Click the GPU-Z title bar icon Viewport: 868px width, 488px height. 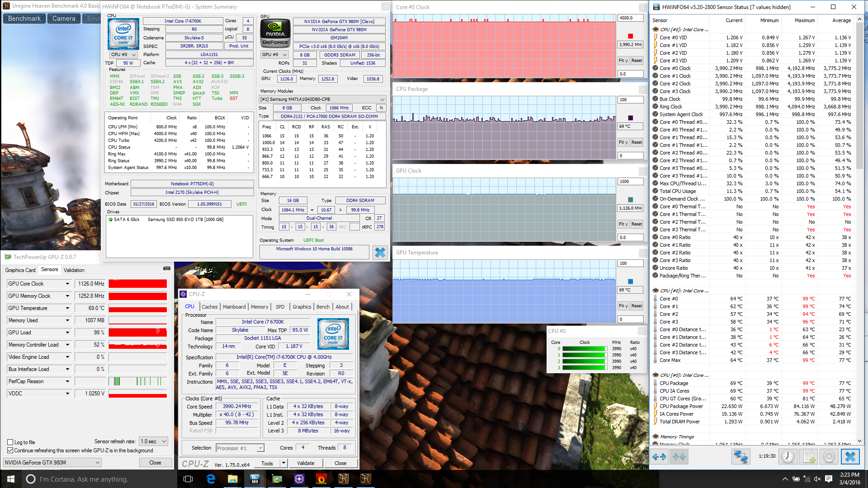tap(8, 257)
